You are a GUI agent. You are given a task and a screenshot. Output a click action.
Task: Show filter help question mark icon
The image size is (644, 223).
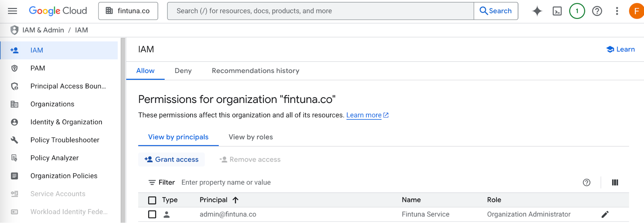pos(587,182)
